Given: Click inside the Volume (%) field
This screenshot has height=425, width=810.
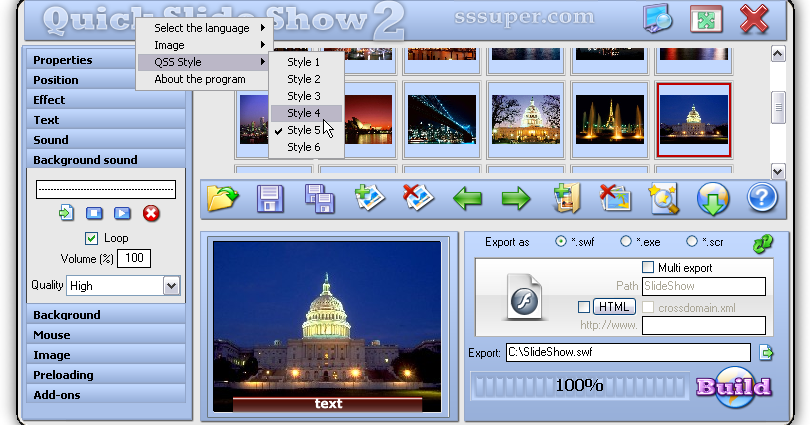Looking at the screenshot, I should pos(134,258).
